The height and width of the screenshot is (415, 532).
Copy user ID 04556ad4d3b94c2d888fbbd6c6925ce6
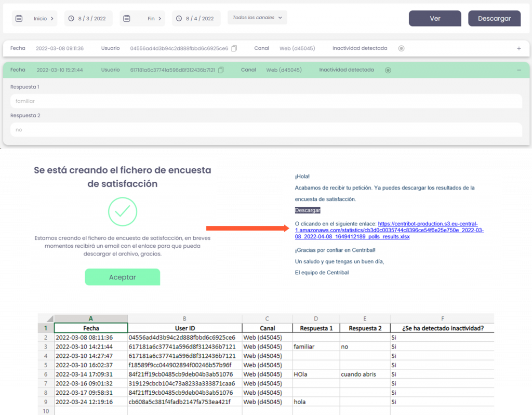tap(234, 48)
